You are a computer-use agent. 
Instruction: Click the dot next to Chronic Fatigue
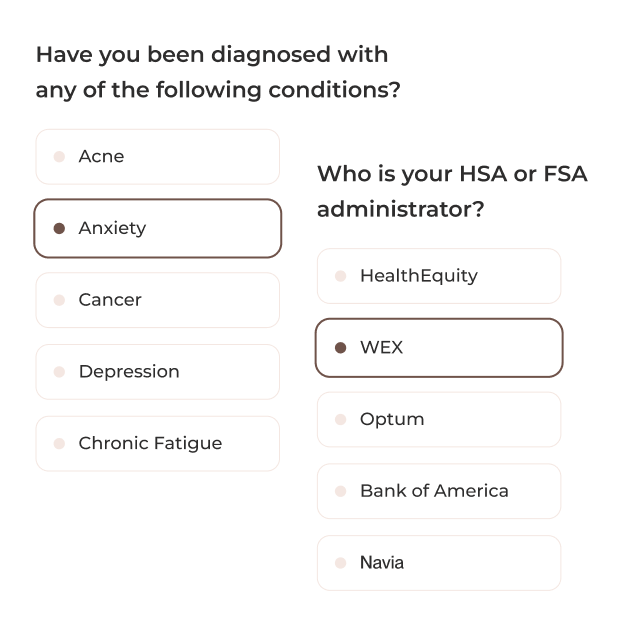click(59, 444)
